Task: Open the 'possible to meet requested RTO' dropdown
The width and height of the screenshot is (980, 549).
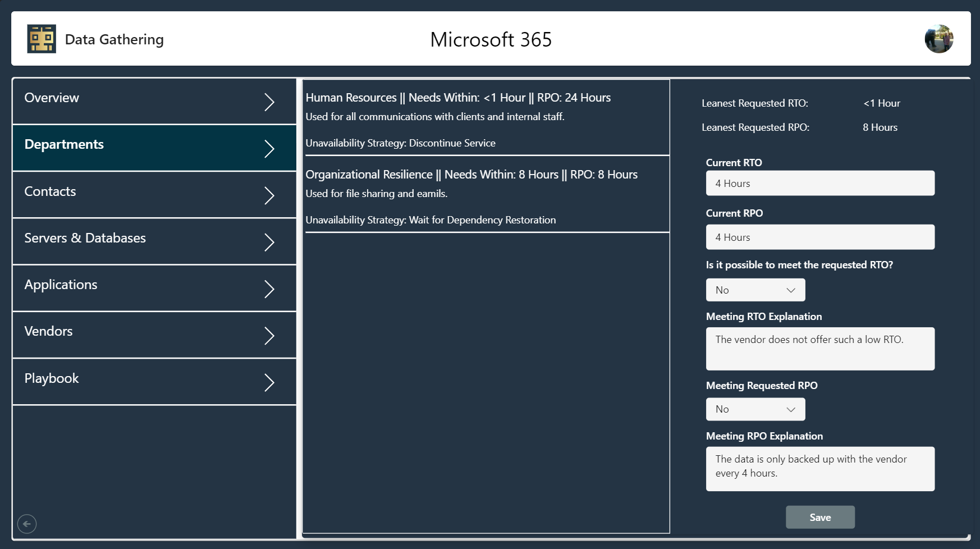Action: click(x=755, y=290)
